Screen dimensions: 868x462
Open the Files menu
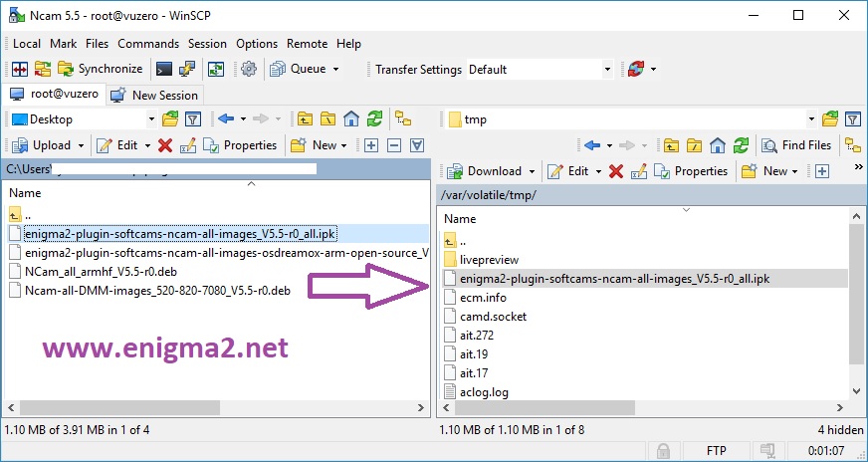(x=97, y=44)
